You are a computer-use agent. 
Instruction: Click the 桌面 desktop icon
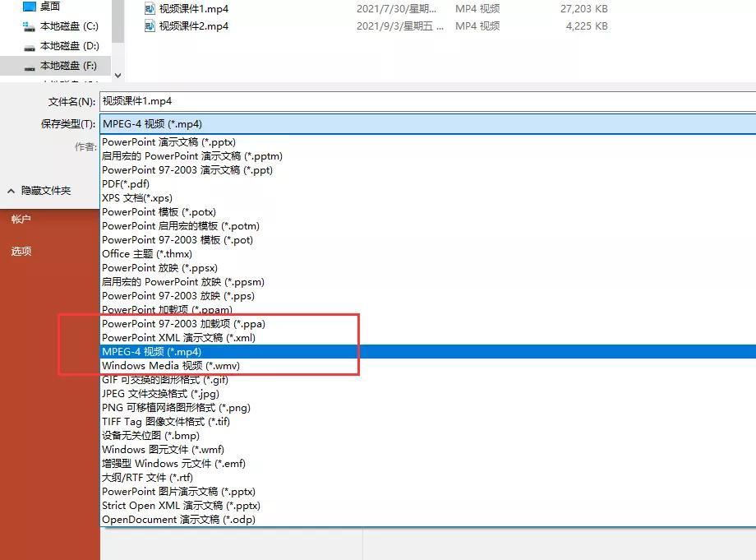click(30, 7)
